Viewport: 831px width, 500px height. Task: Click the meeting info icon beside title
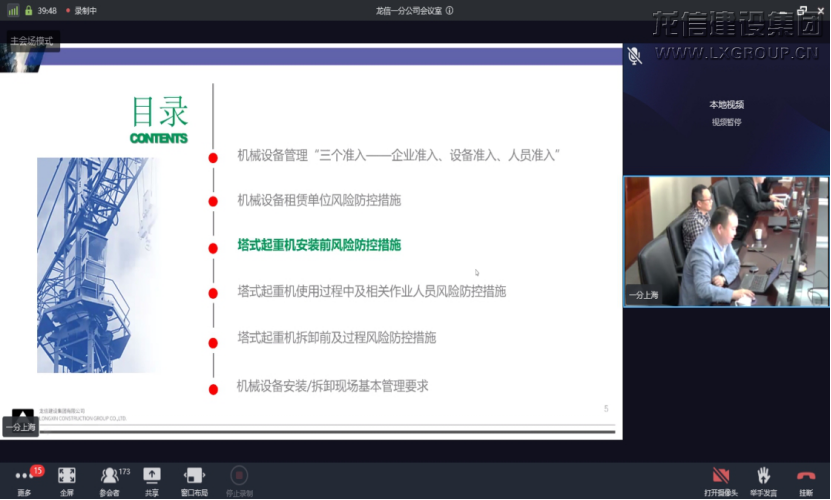pos(450,11)
